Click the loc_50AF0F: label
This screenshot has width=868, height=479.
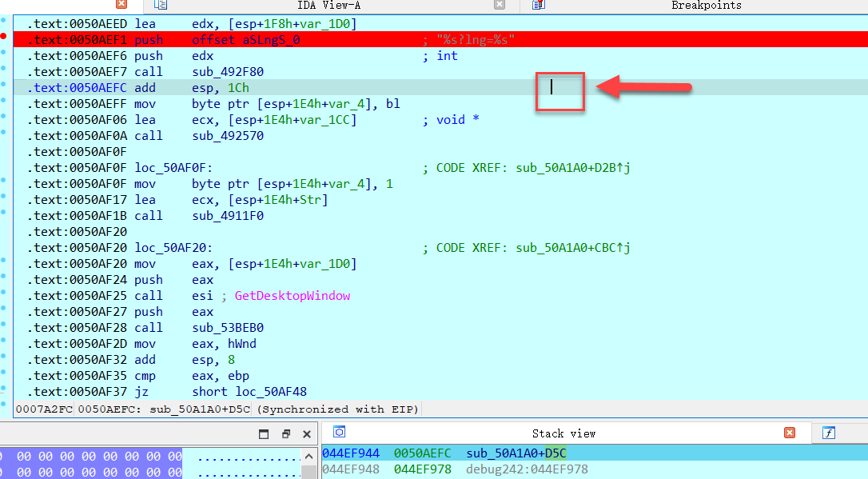173,168
